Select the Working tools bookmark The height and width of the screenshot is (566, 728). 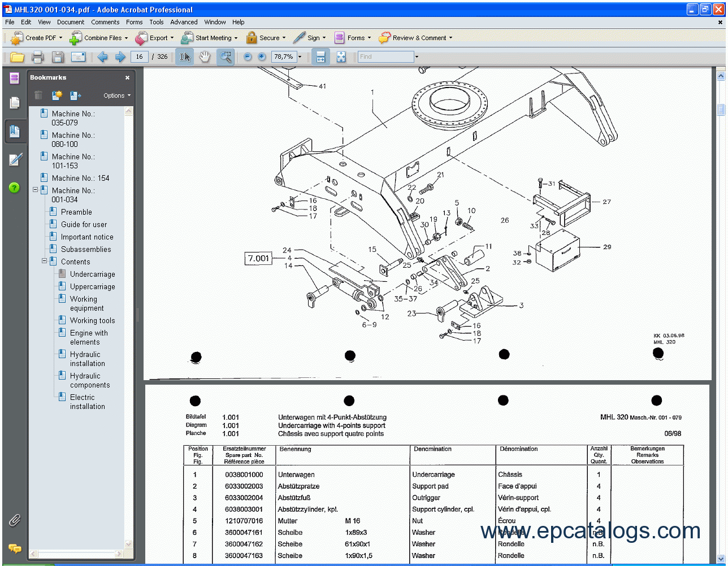click(92, 320)
